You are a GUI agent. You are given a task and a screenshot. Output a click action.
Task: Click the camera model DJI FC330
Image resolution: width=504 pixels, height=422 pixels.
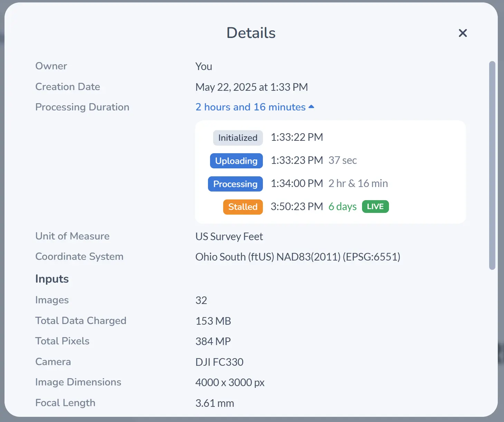click(x=219, y=362)
